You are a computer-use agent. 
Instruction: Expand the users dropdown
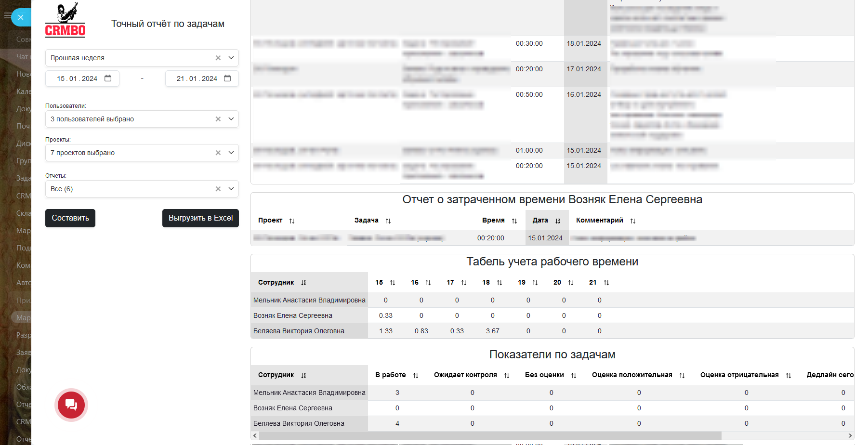[231, 119]
